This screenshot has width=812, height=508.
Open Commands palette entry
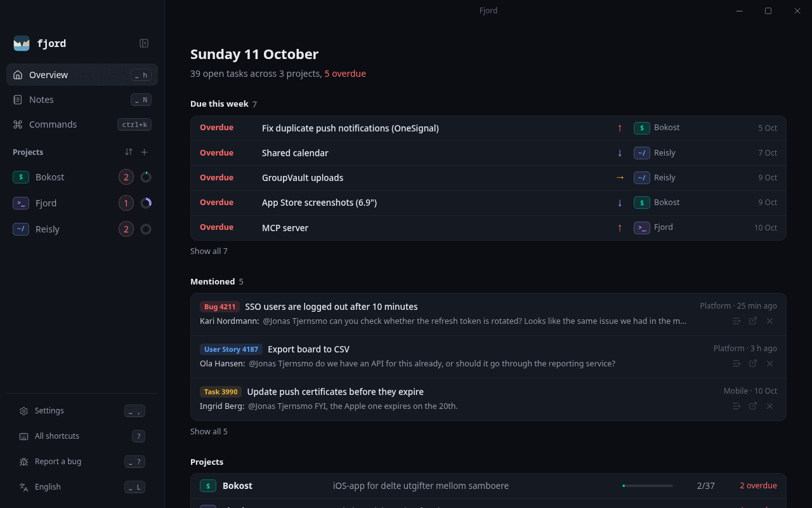pos(82,124)
